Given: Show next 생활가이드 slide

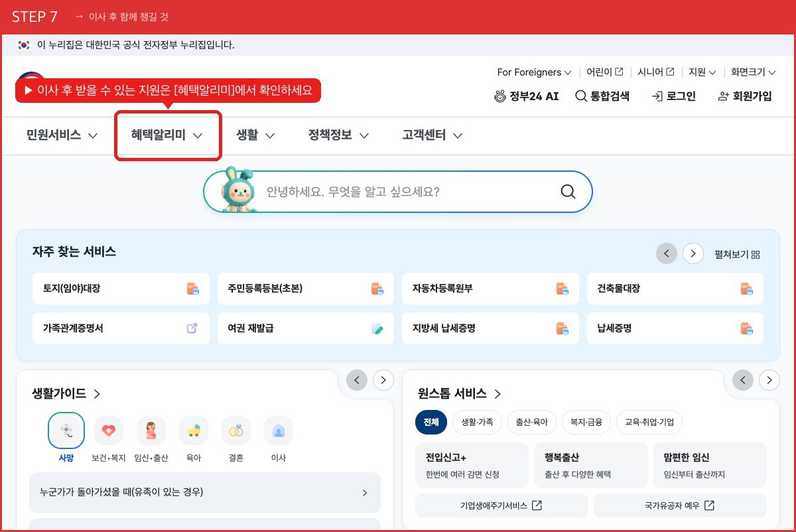Looking at the screenshot, I should tap(383, 380).
